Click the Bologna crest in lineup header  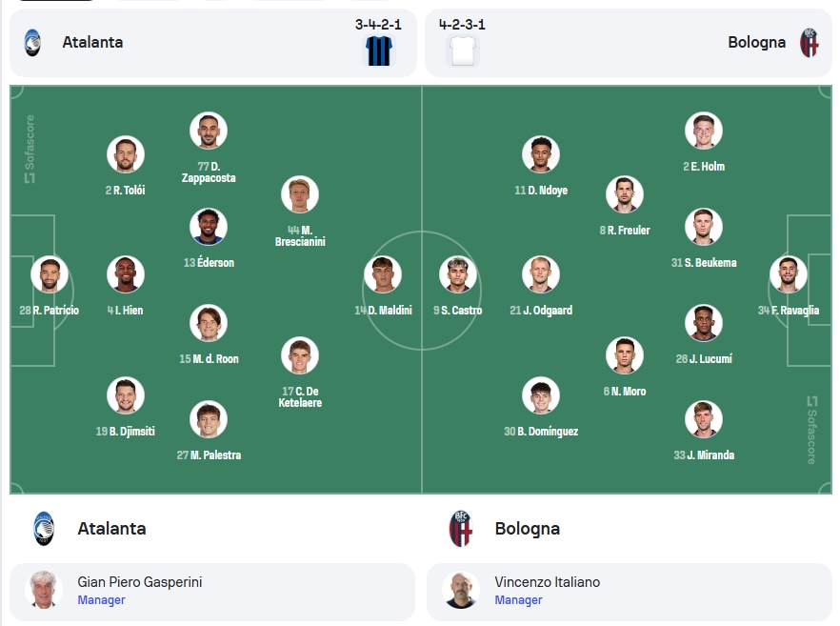click(809, 43)
